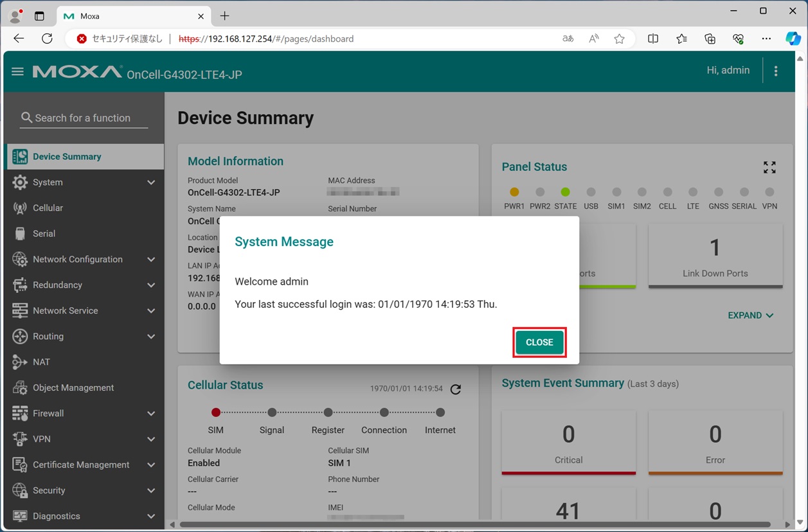The height and width of the screenshot is (532, 808).
Task: Close the System Message dialog
Action: coord(539,342)
